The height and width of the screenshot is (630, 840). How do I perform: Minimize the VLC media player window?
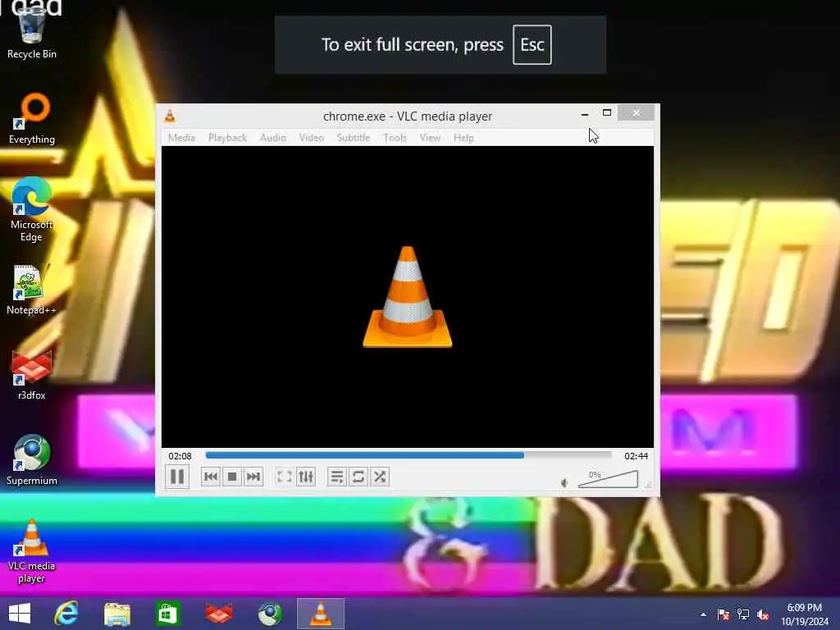click(584, 113)
